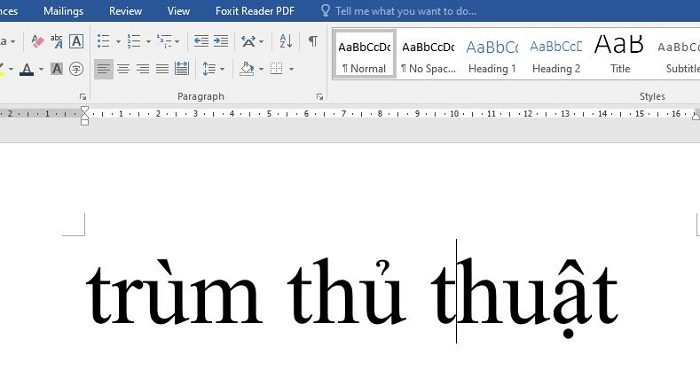Click the word "thủ" in document
The height and width of the screenshot is (375, 700).
coord(346,292)
